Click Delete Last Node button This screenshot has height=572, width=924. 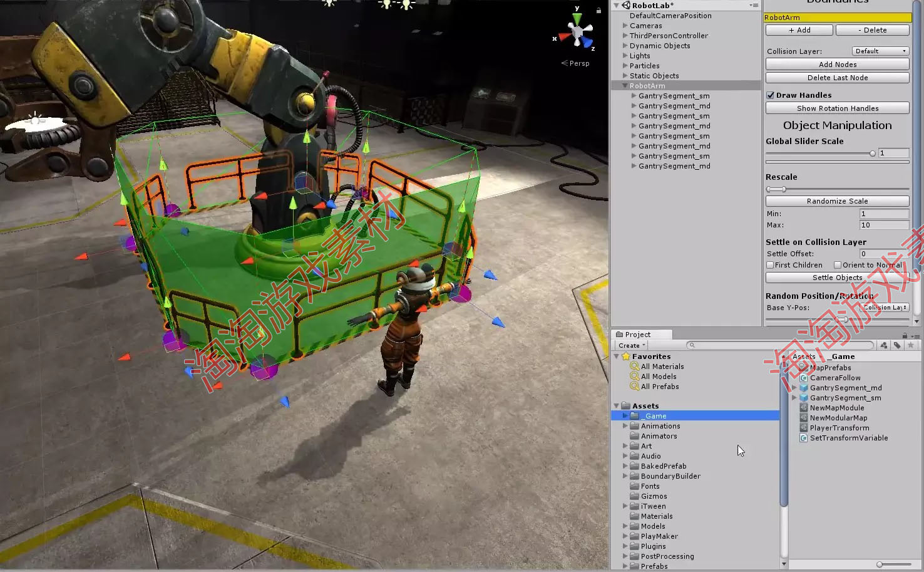[x=838, y=78]
